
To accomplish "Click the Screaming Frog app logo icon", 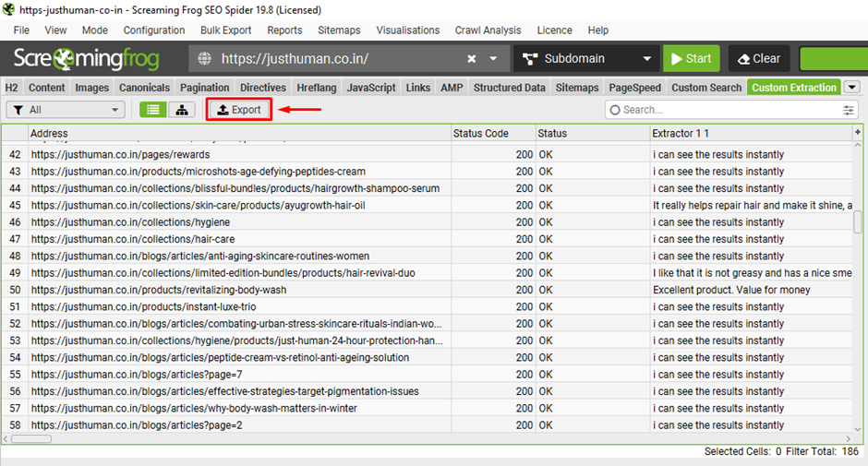I will [x=8, y=10].
